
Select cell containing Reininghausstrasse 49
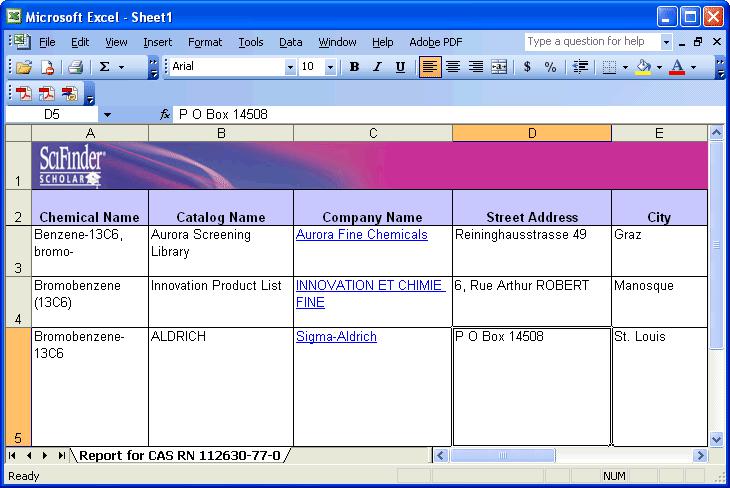(532, 251)
